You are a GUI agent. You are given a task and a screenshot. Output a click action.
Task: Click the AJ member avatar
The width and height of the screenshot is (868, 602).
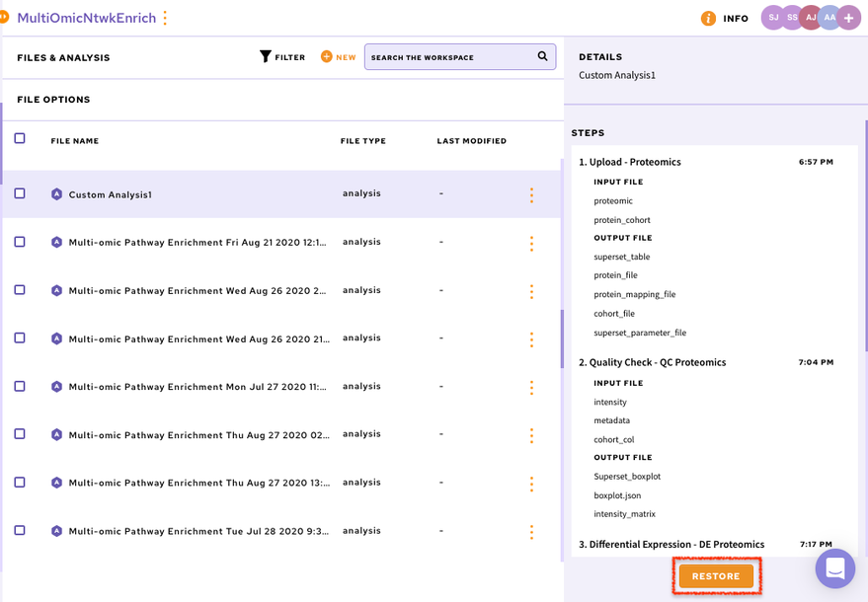pos(811,18)
